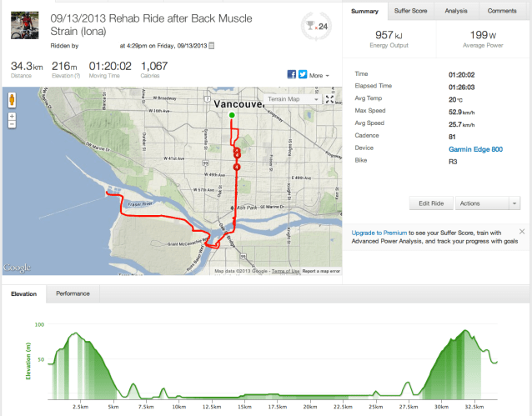532x416 pixels.
Task: Click the Edit Ride button
Action: pyautogui.click(x=431, y=203)
